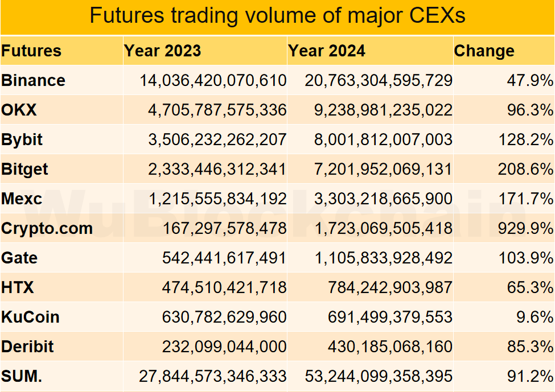Click HTX's 2024 volume cell
This screenshot has width=555, height=392.
pyautogui.click(x=390, y=287)
